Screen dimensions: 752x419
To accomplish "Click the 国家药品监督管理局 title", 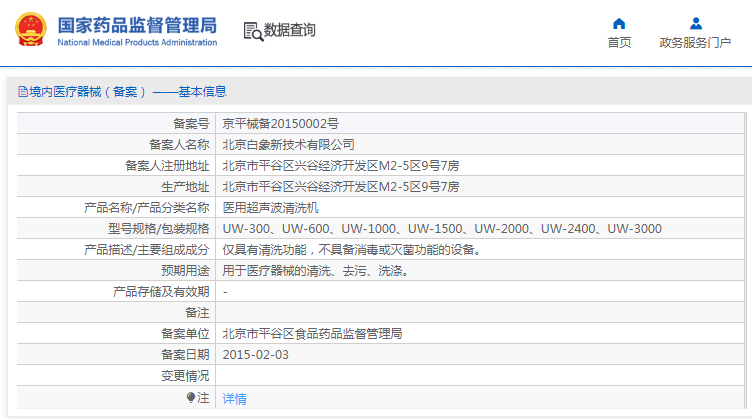I will (x=137, y=25).
